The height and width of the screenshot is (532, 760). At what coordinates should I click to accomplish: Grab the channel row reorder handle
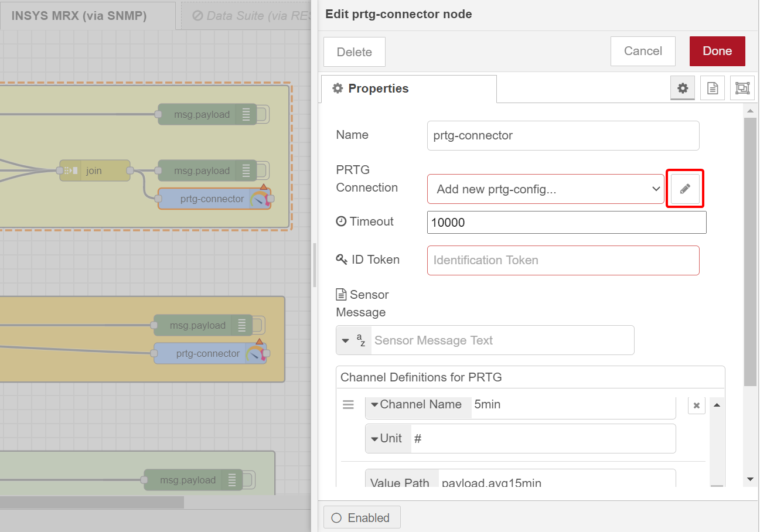pyautogui.click(x=348, y=405)
